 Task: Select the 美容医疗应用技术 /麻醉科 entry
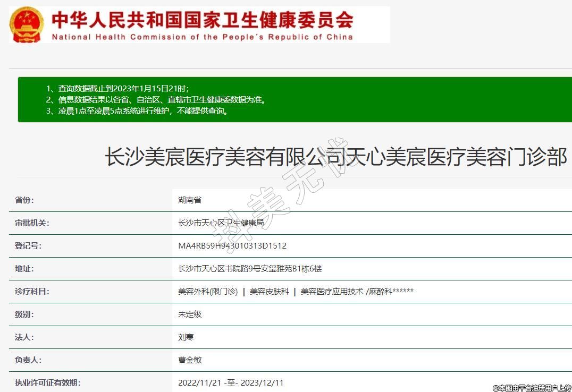coord(357,292)
